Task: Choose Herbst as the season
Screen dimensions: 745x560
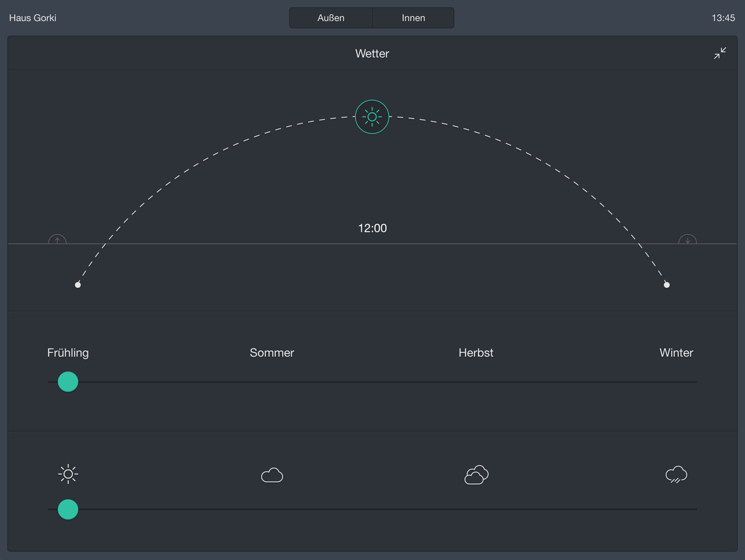Action: click(476, 353)
